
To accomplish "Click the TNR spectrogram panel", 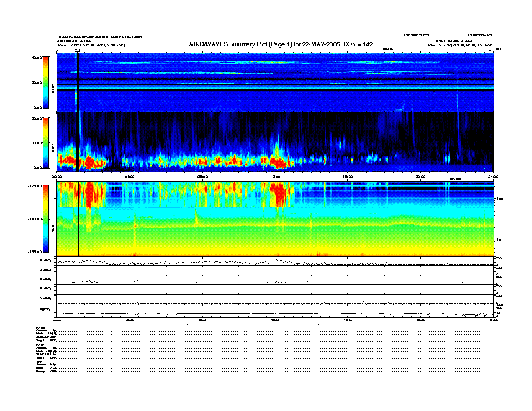I will 275,219.
